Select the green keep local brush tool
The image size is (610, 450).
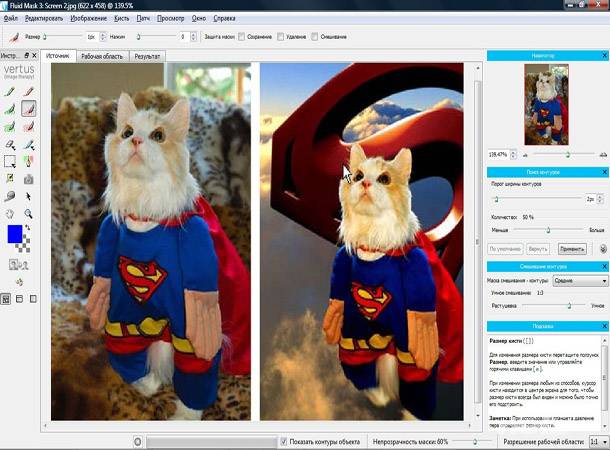pos(10,109)
